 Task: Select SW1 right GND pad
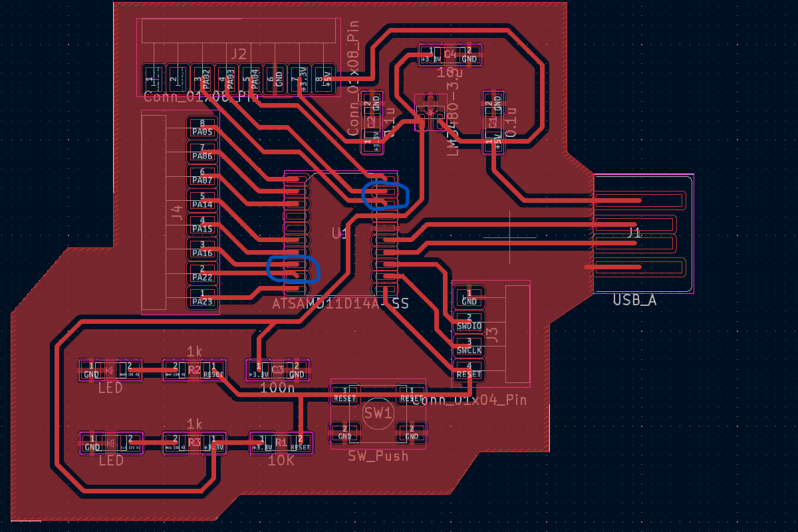click(x=411, y=433)
